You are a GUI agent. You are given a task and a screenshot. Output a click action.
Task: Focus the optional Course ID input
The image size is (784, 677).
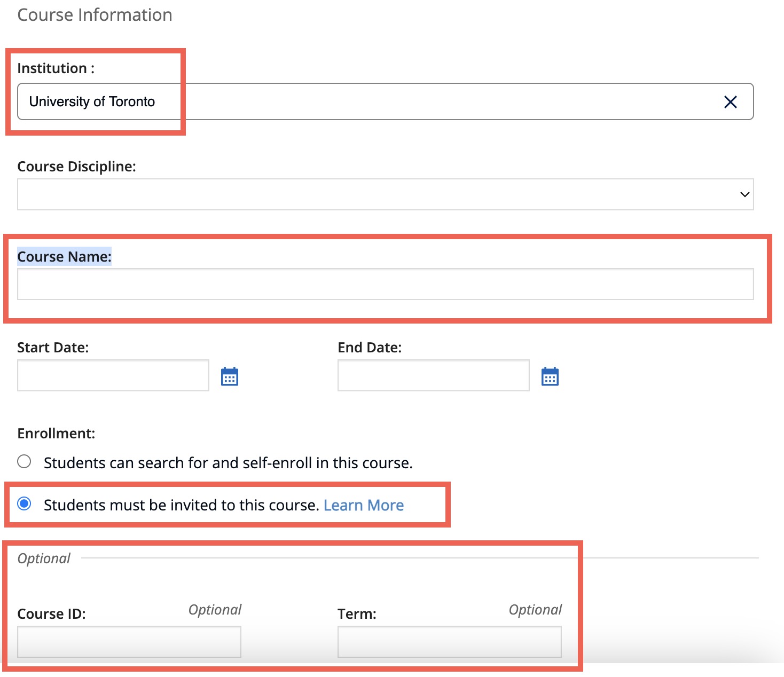pos(129,642)
